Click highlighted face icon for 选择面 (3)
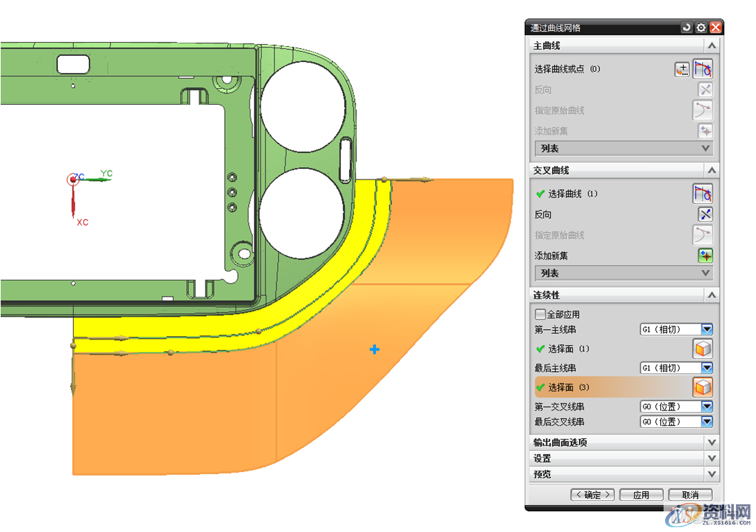This screenshot has height=532, width=756. [x=702, y=388]
